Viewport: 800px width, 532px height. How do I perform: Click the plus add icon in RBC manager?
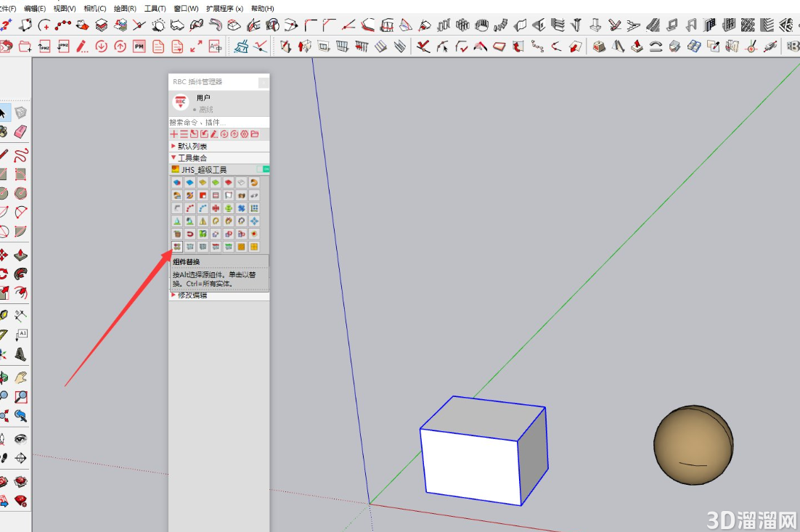coord(174,134)
